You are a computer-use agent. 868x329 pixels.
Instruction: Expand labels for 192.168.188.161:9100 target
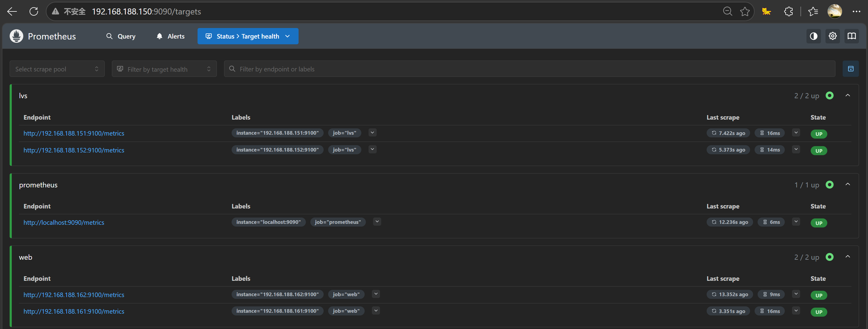click(x=376, y=311)
